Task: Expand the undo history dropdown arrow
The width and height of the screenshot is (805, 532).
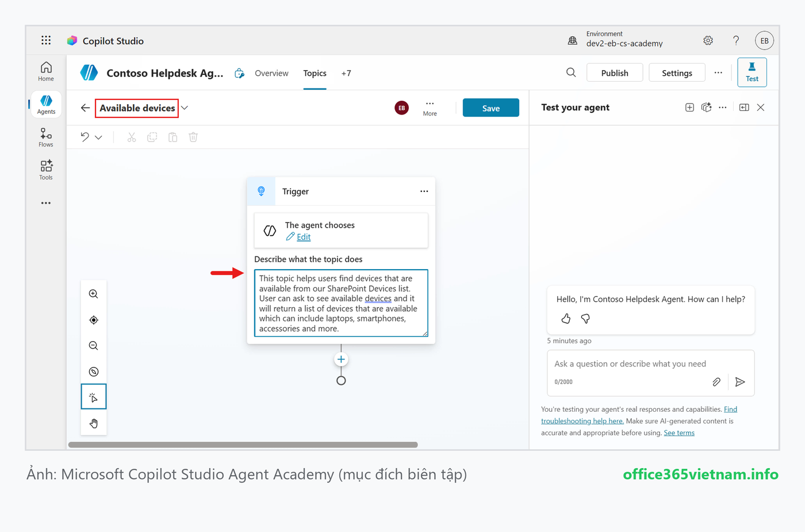Action: (x=98, y=137)
